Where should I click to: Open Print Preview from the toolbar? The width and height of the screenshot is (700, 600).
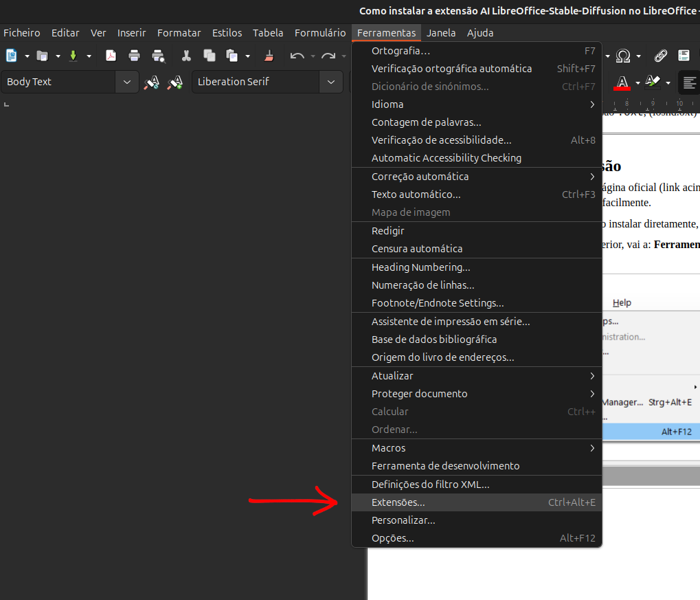point(159,56)
